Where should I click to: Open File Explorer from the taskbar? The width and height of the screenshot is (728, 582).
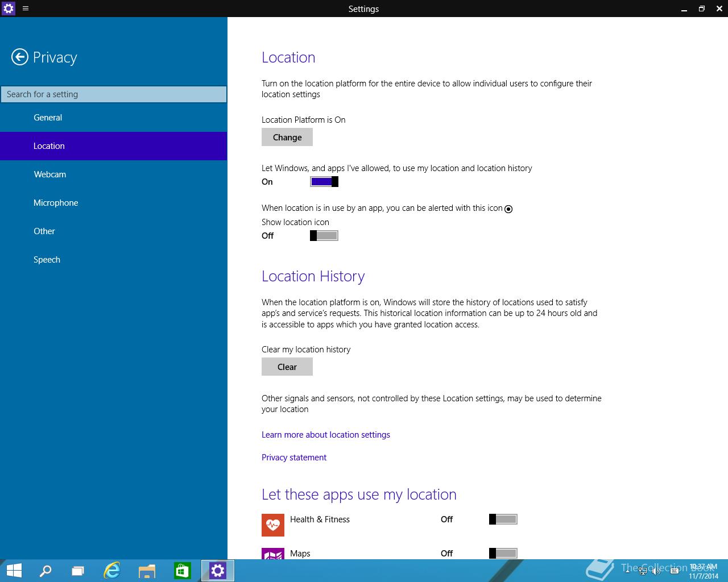tap(147, 571)
